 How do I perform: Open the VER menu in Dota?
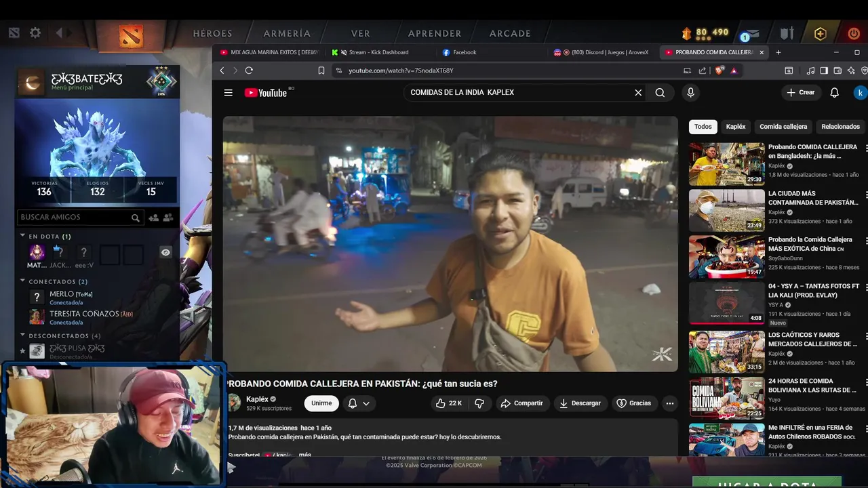click(x=361, y=33)
